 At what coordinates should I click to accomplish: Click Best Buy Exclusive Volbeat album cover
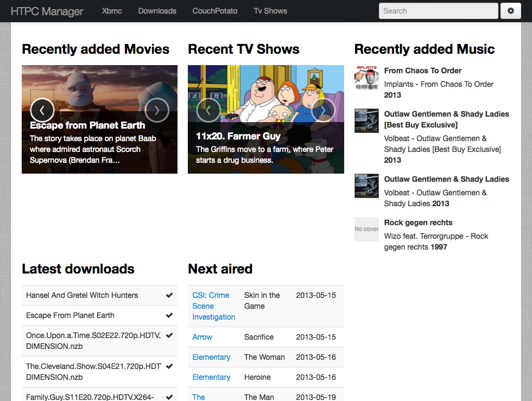tap(366, 121)
